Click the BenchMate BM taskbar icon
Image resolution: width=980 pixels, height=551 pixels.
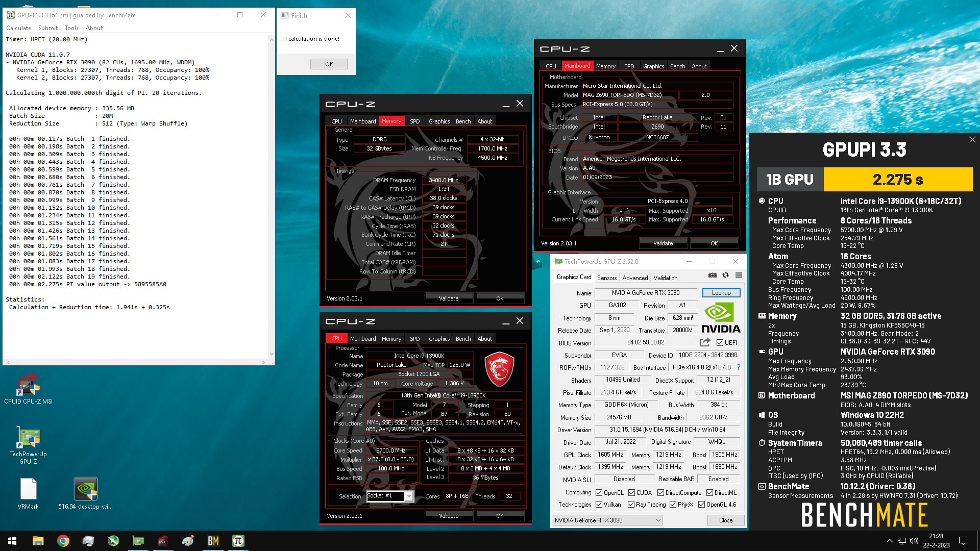(x=213, y=541)
